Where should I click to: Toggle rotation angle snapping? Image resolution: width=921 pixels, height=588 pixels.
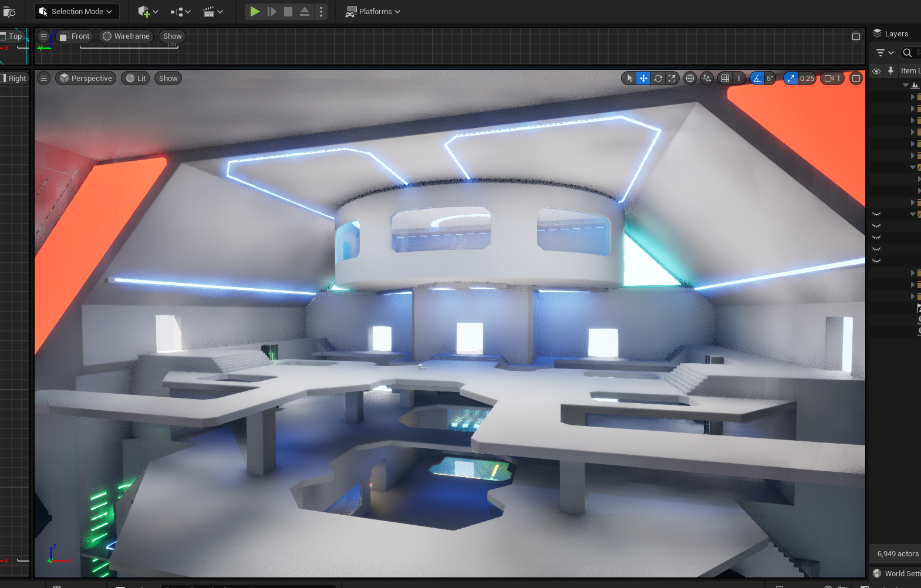[757, 79]
